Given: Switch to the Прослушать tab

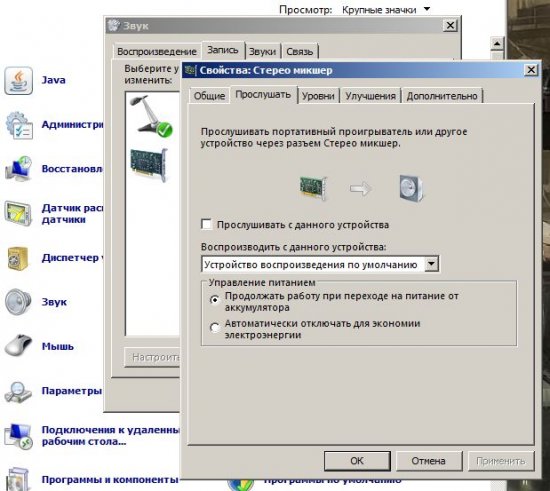Looking at the screenshot, I should 263,95.
